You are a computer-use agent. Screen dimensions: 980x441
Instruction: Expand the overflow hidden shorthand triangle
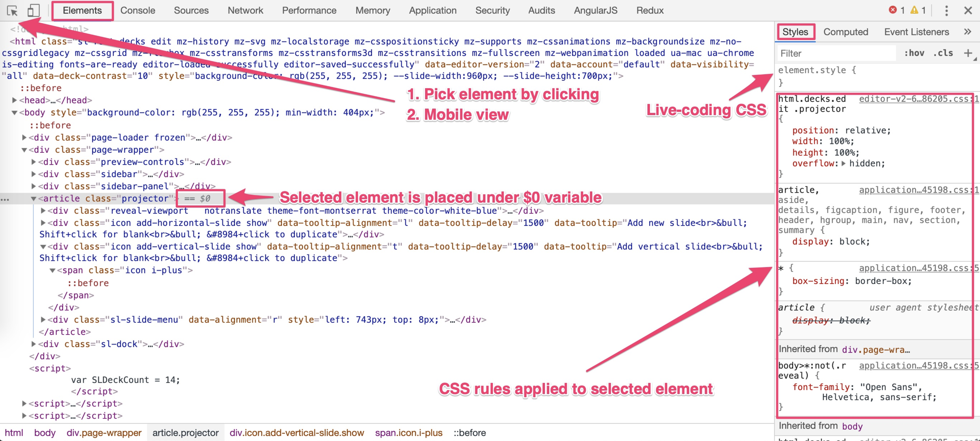(x=844, y=164)
